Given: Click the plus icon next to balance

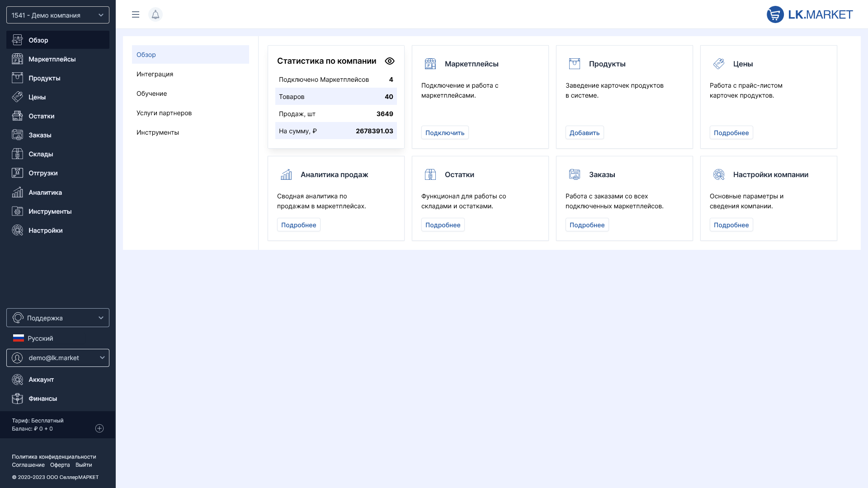Looking at the screenshot, I should pos(99,428).
